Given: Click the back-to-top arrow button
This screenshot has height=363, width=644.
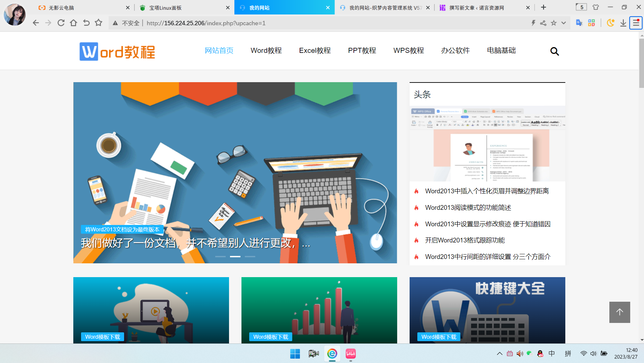Looking at the screenshot, I should tap(619, 312).
